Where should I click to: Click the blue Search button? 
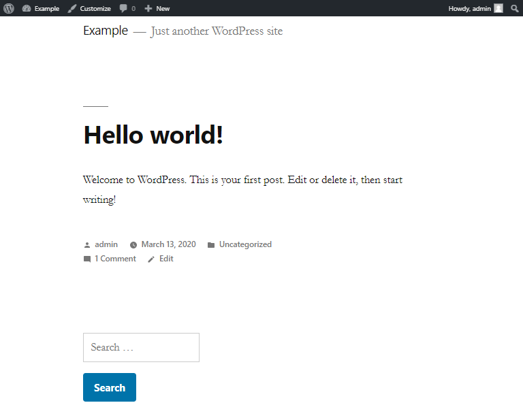[x=110, y=387]
